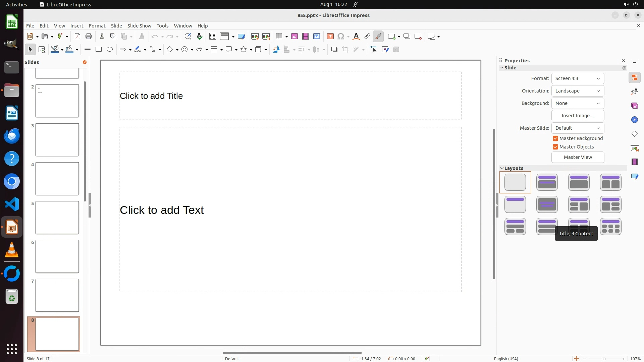Open the Format menu

(97, 26)
